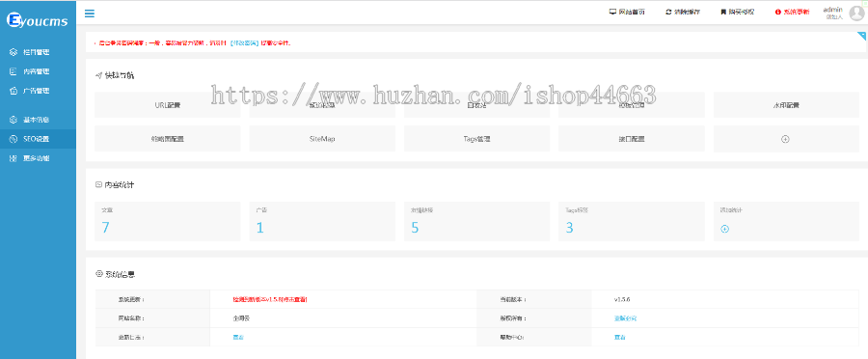Open the URL配置 quick navigation tile

[167, 105]
